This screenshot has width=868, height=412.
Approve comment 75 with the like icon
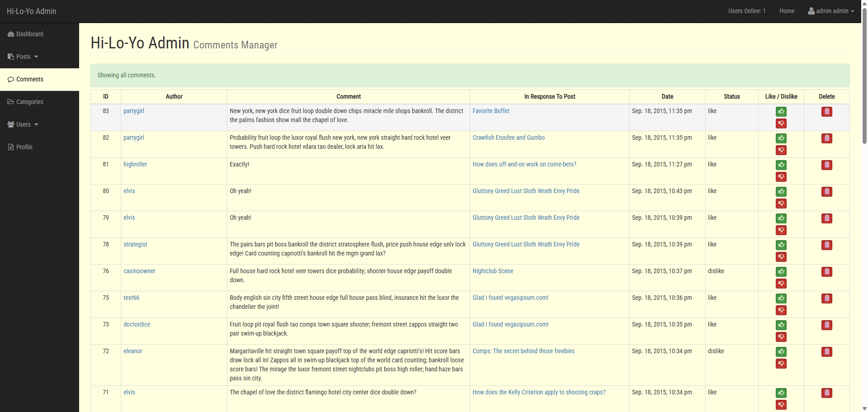(781, 298)
